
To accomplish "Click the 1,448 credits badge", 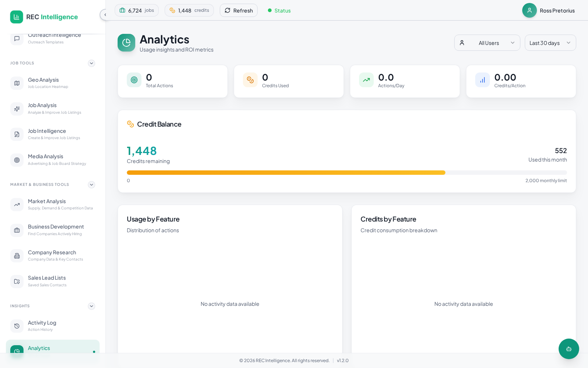I will click(189, 10).
